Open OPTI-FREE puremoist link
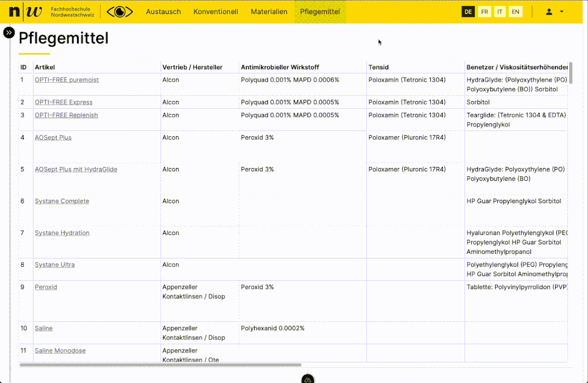Viewport: 588px width, 383px height. pos(67,80)
